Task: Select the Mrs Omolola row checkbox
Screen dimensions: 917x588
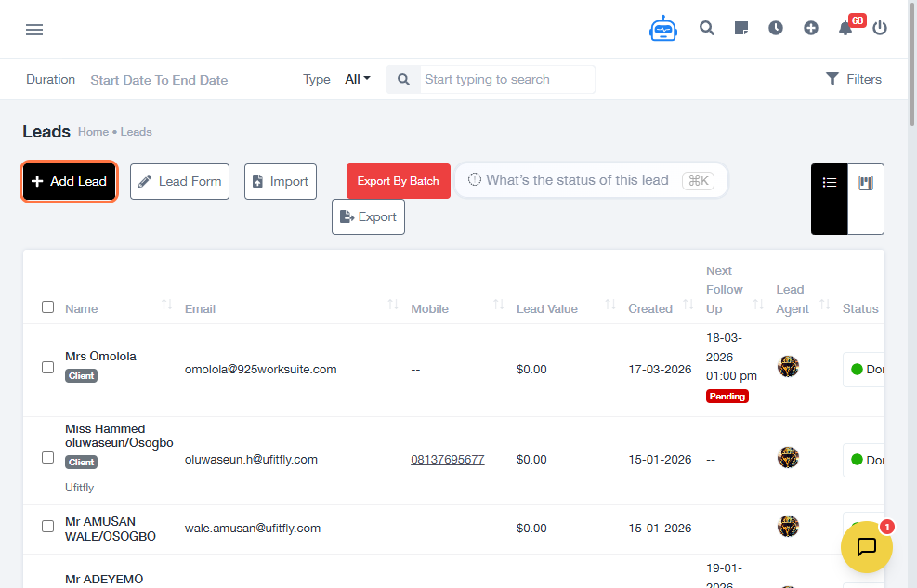Action: (x=48, y=368)
